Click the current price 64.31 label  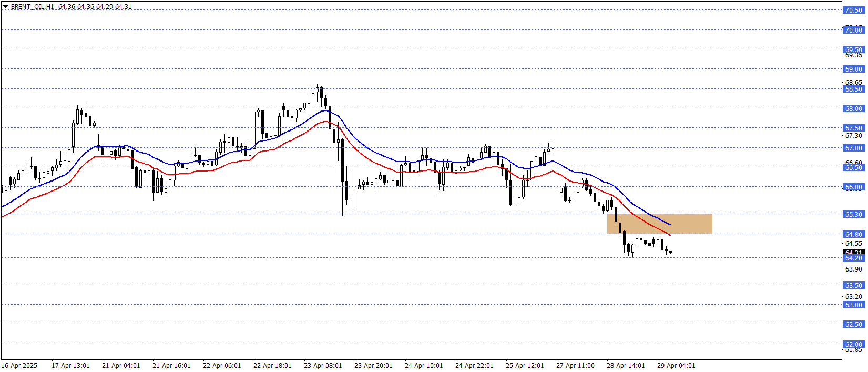coord(854,253)
